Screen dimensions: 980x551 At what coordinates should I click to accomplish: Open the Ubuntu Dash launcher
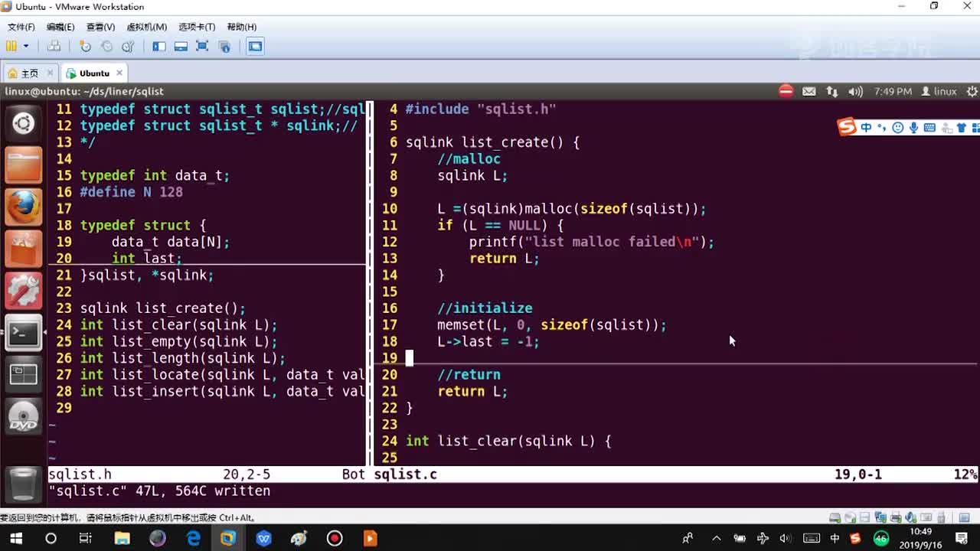click(24, 122)
